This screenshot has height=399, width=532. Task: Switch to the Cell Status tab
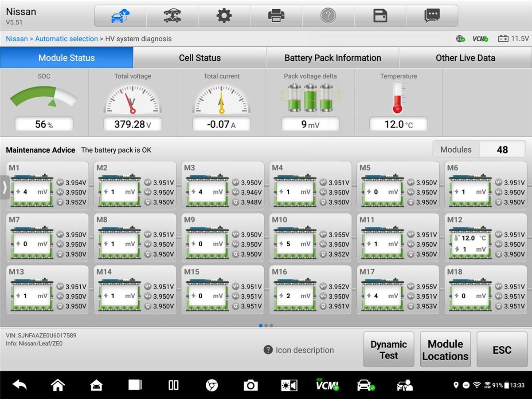[x=199, y=58]
